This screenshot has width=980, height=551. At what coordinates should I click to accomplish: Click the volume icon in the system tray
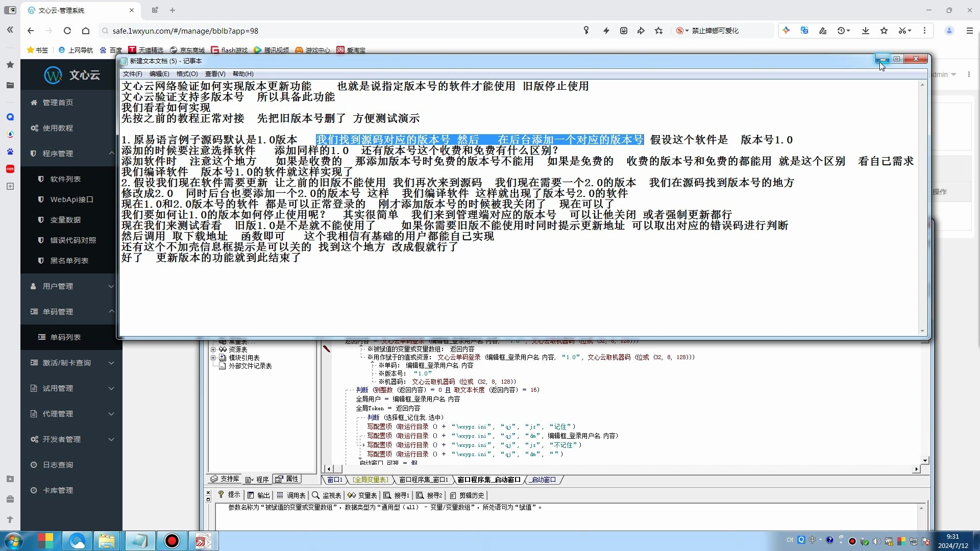pos(876,541)
